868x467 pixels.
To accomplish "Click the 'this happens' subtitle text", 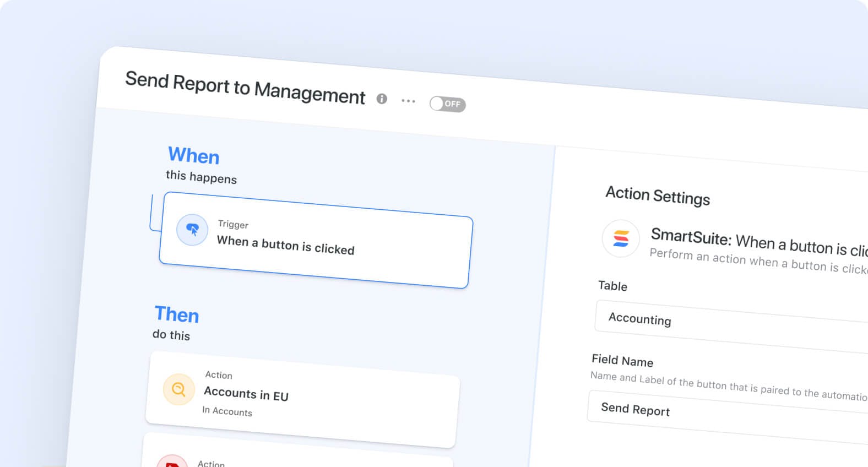I will (x=201, y=177).
